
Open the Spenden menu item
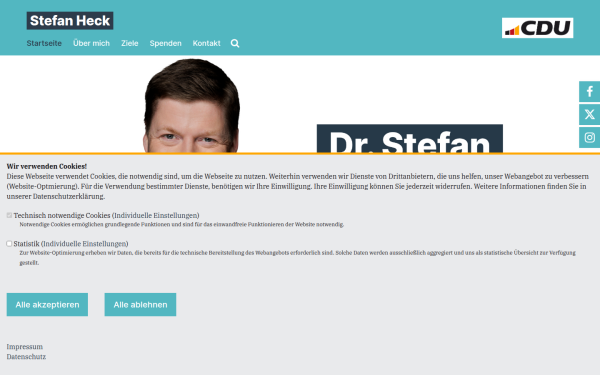pyautogui.click(x=165, y=43)
